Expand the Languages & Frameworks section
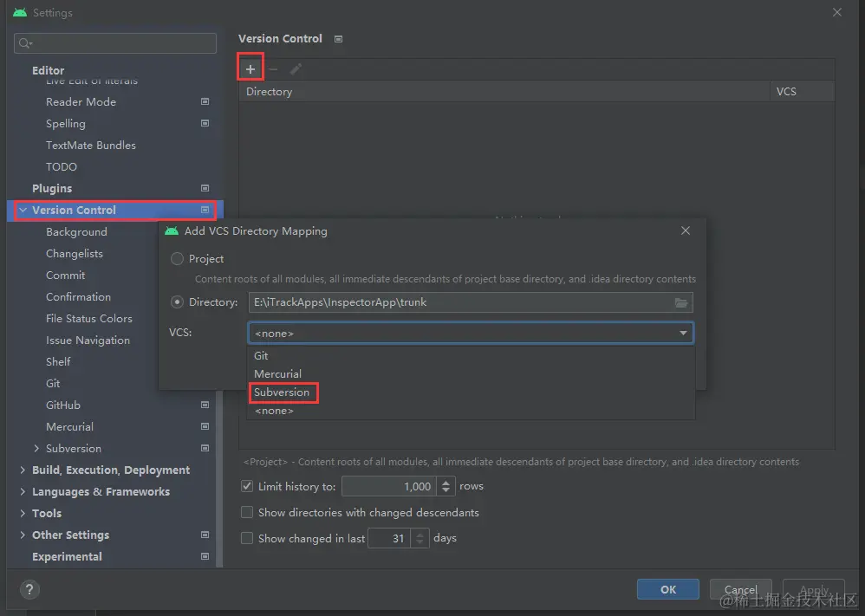865x616 pixels. click(x=23, y=491)
